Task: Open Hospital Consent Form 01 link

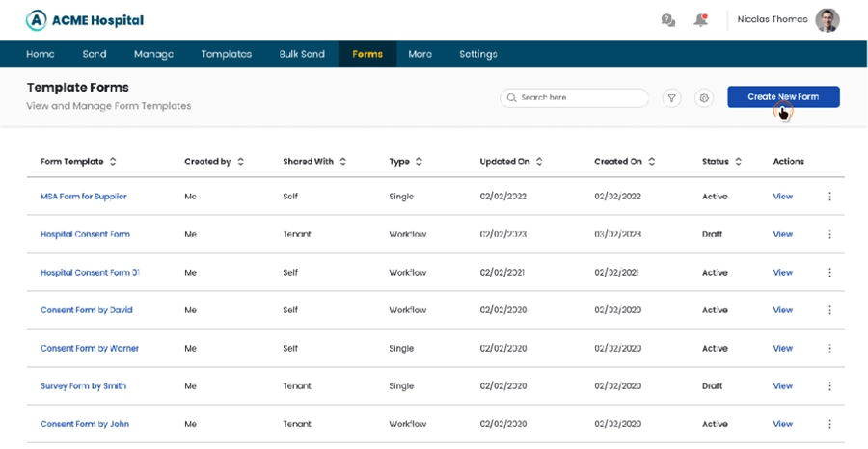Action: (x=91, y=272)
